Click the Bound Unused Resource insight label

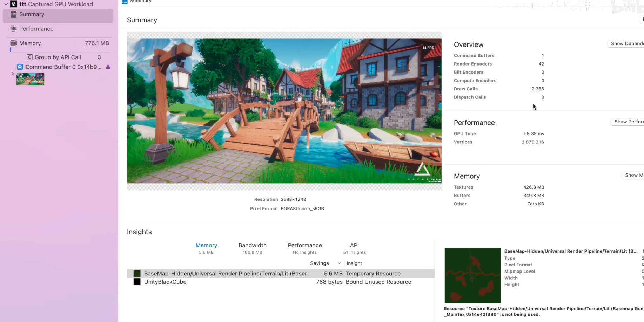(x=378, y=282)
